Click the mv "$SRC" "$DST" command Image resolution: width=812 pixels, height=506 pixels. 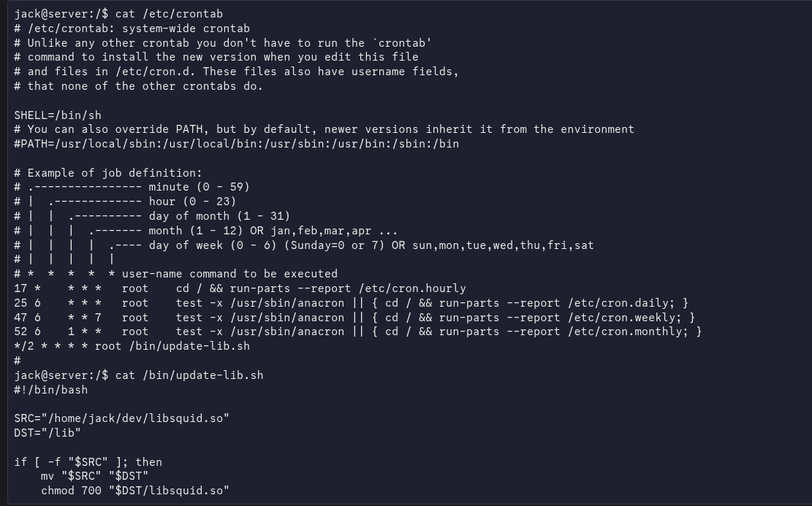(x=94, y=476)
